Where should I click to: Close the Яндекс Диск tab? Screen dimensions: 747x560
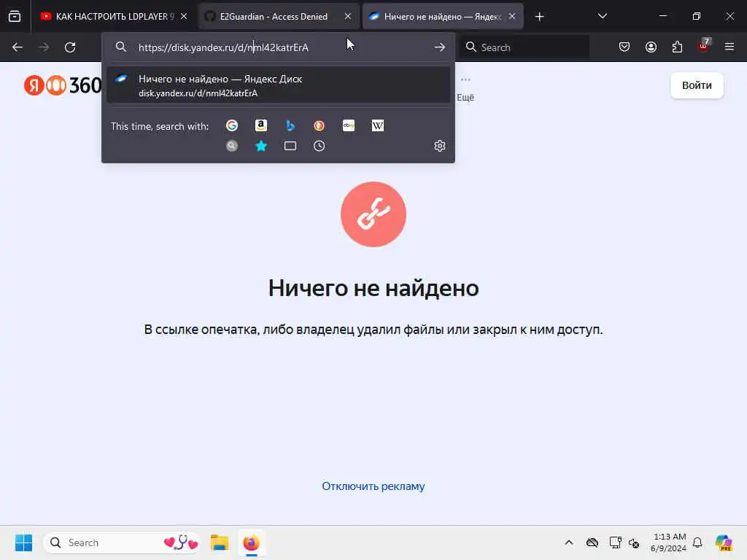tap(512, 17)
